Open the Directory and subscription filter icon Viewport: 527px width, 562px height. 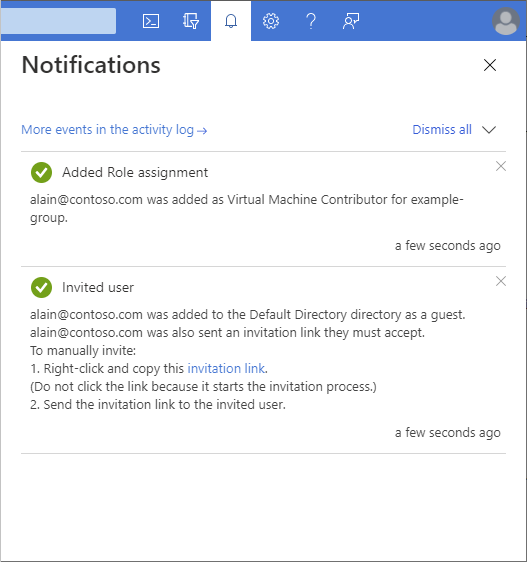click(x=191, y=21)
